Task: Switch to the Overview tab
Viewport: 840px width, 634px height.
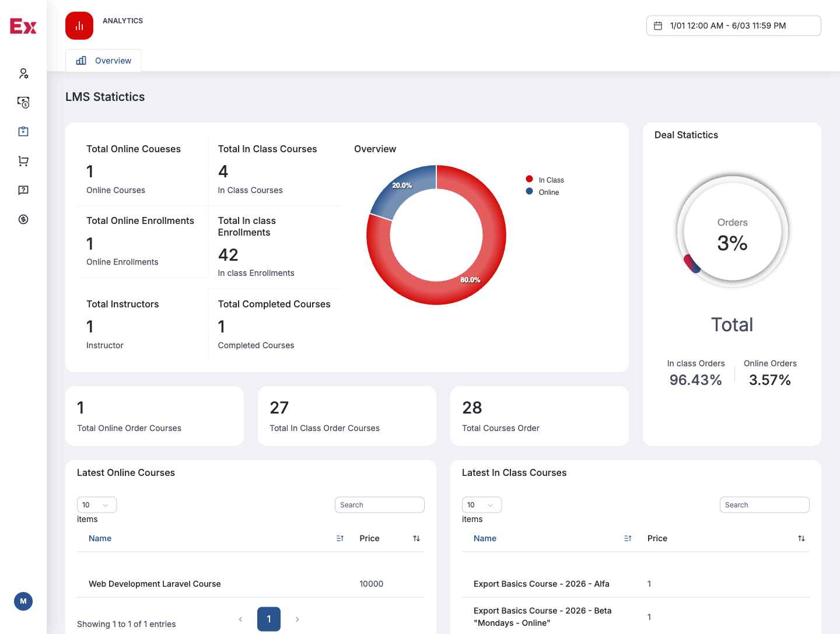Action: click(x=103, y=61)
